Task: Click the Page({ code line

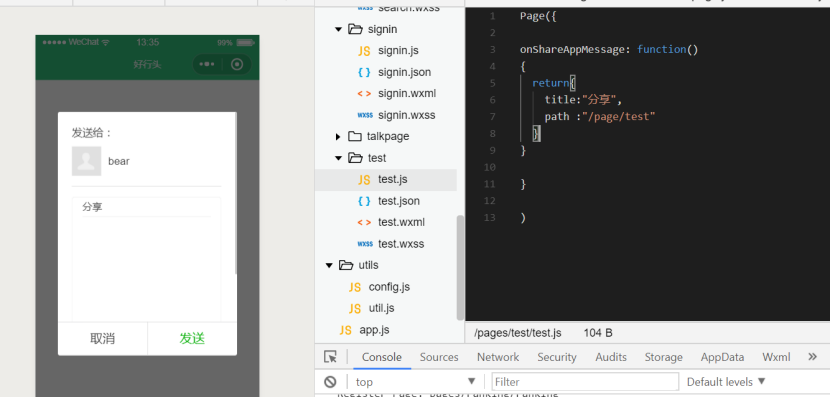Action: pyautogui.click(x=538, y=16)
